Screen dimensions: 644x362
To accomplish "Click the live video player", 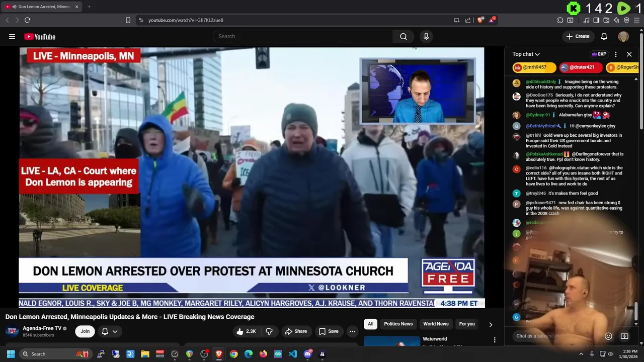I will tap(252, 177).
